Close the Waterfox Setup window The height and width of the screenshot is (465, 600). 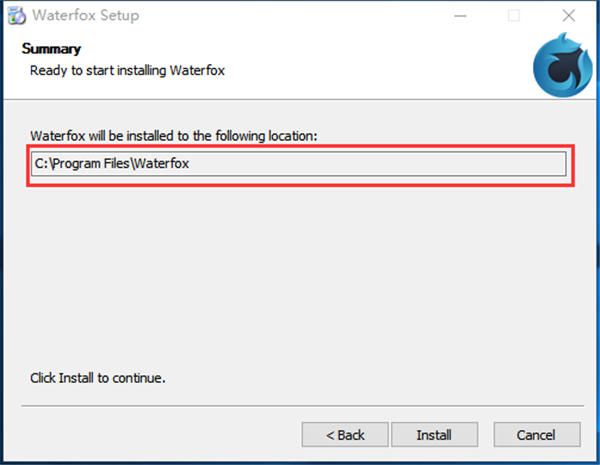pyautogui.click(x=567, y=15)
